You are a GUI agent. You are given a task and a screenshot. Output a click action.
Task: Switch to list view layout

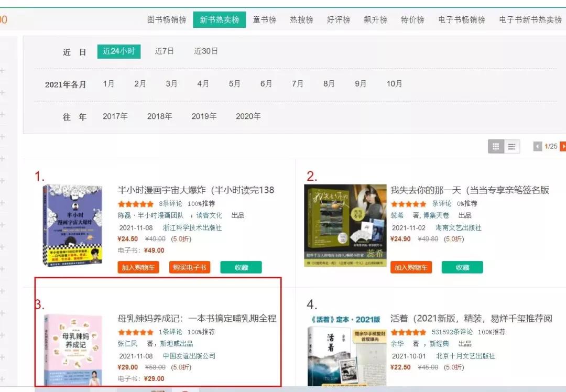511,146
